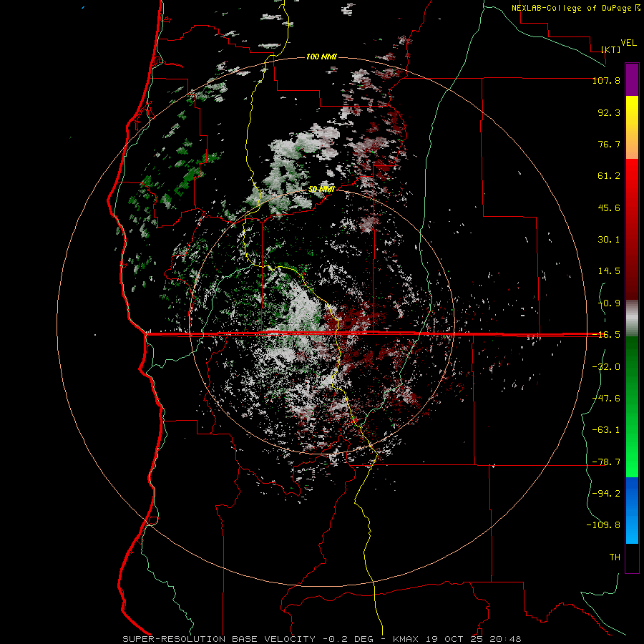Click the 50 NMI range ring label
The width and height of the screenshot is (644, 644).
[x=321, y=190]
